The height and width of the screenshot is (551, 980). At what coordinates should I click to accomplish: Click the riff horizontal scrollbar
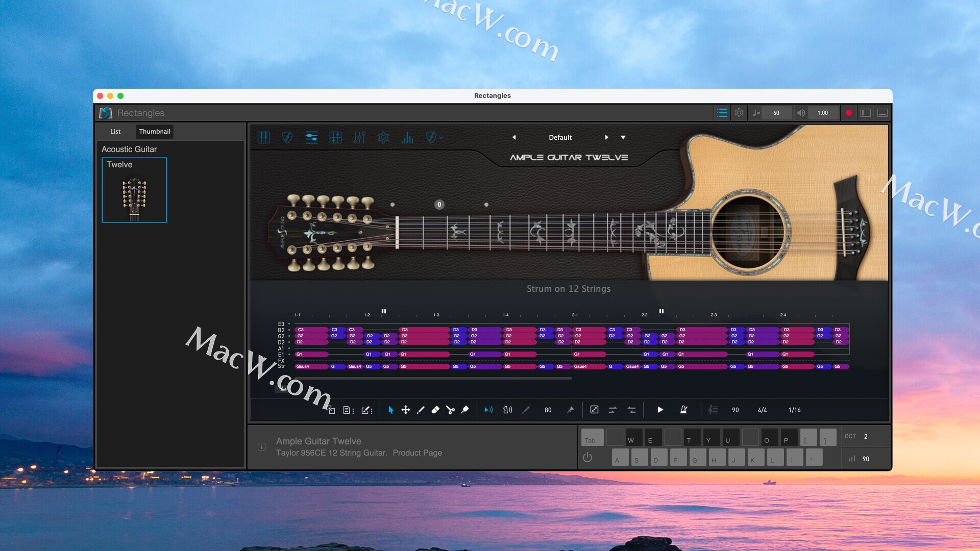[x=433, y=379]
